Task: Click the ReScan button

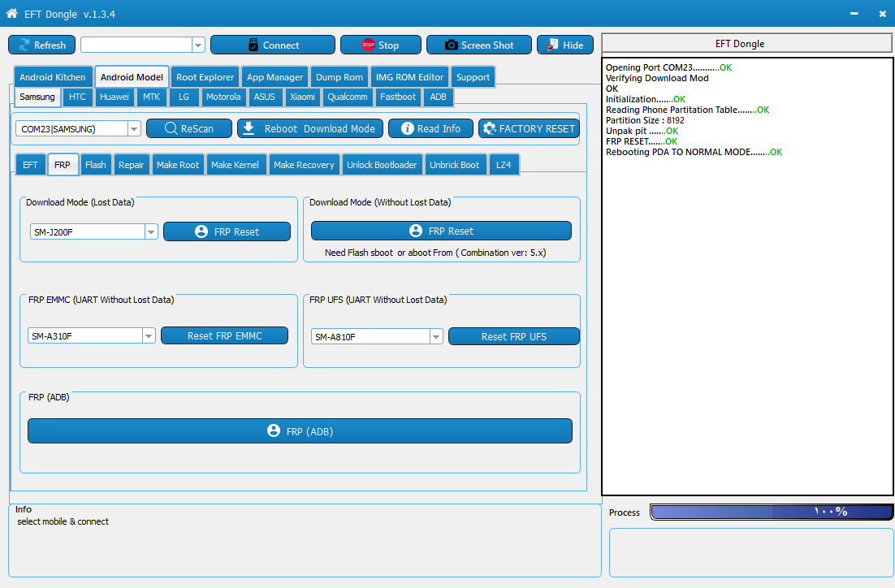Action: pyautogui.click(x=189, y=128)
